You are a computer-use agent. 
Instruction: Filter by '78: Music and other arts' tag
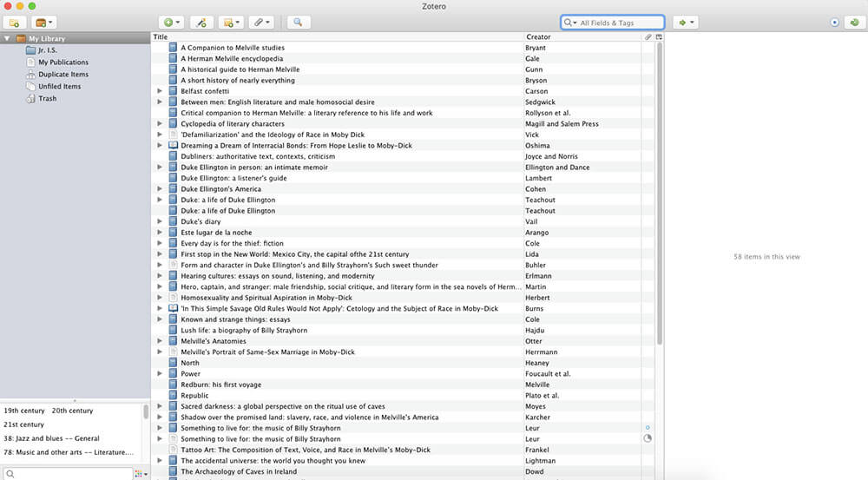69,452
